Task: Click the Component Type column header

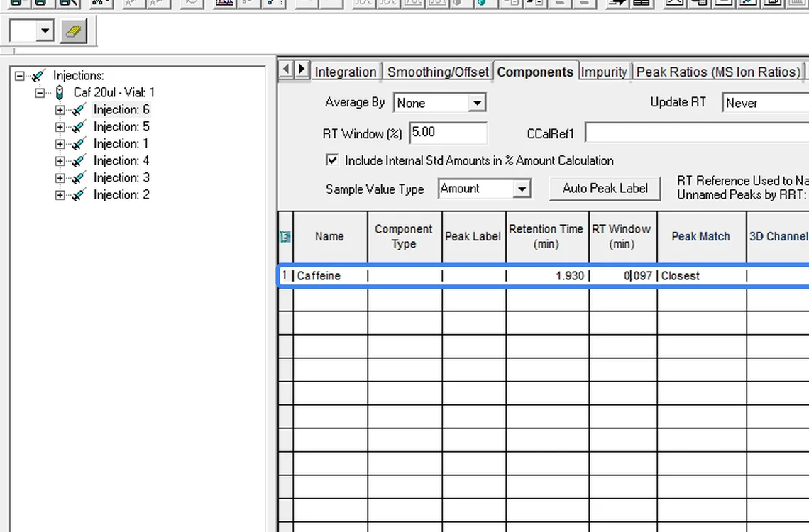Action: [404, 237]
